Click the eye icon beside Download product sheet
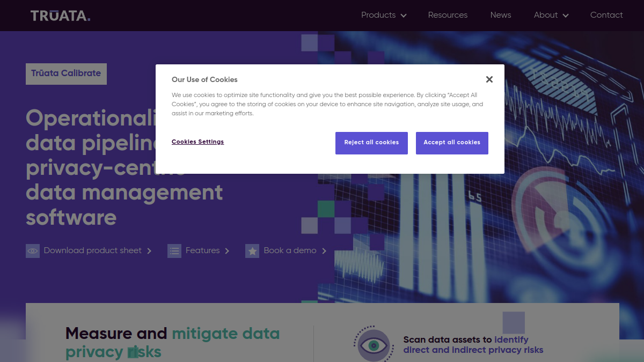Image resolution: width=644 pixels, height=362 pixels. pos(33,251)
